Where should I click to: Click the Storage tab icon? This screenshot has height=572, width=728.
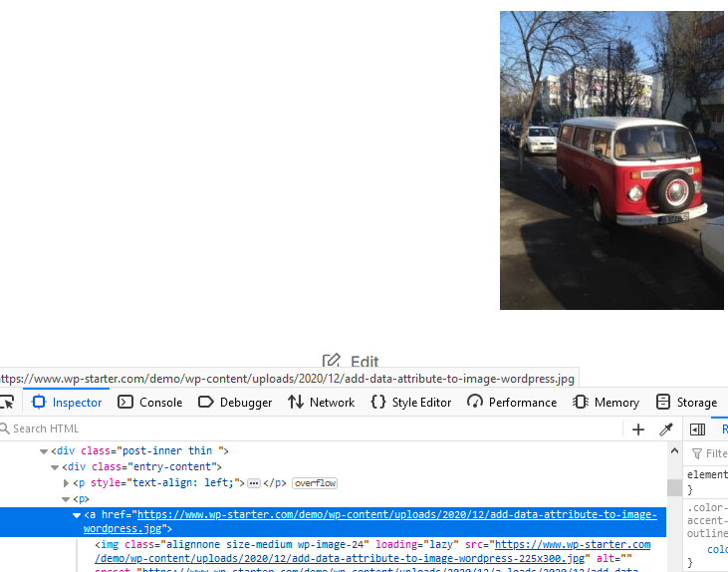(x=663, y=402)
